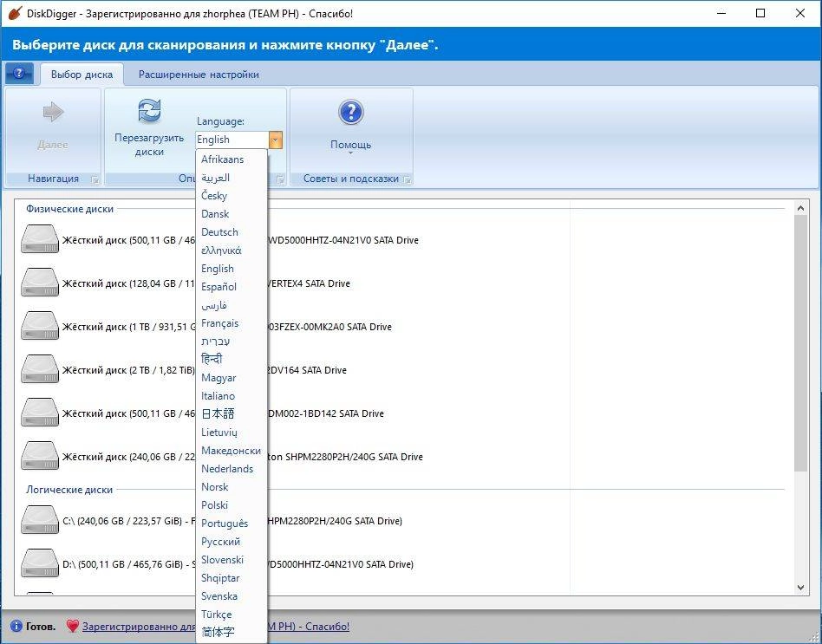Switch language to Русский

tap(232, 542)
